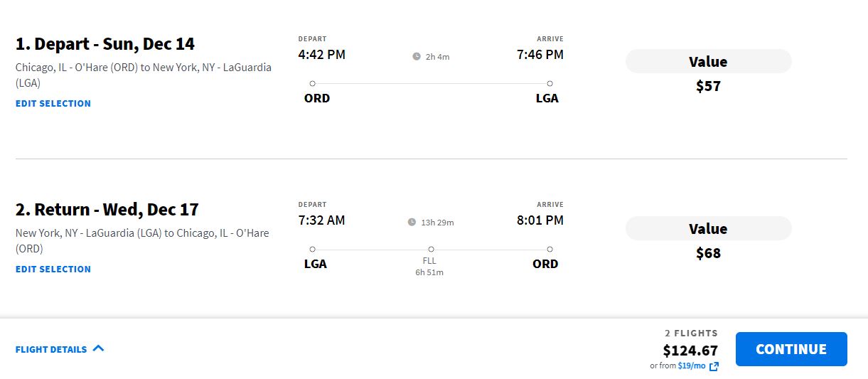
Task: Select the Value fare pill for return flight
Action: (708, 228)
